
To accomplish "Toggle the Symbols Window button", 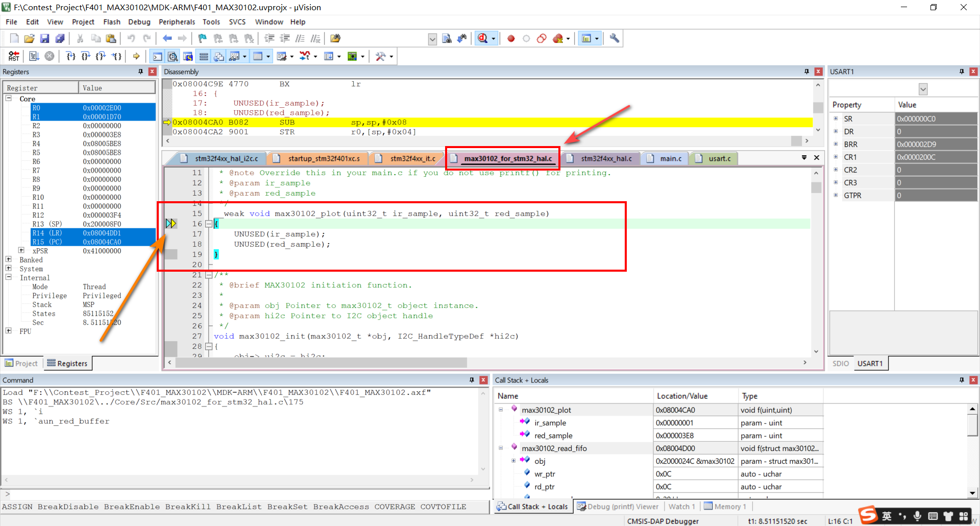I will pos(188,56).
